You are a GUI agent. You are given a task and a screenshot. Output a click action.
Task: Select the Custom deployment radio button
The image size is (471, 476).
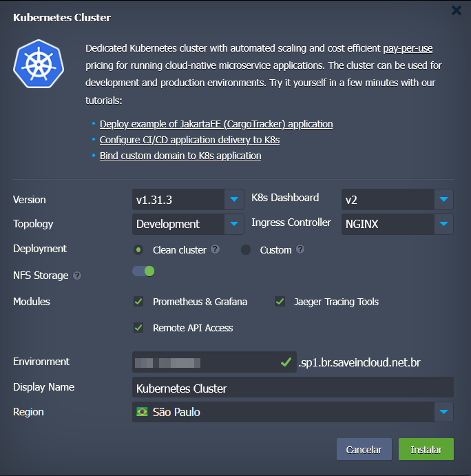pyautogui.click(x=246, y=250)
